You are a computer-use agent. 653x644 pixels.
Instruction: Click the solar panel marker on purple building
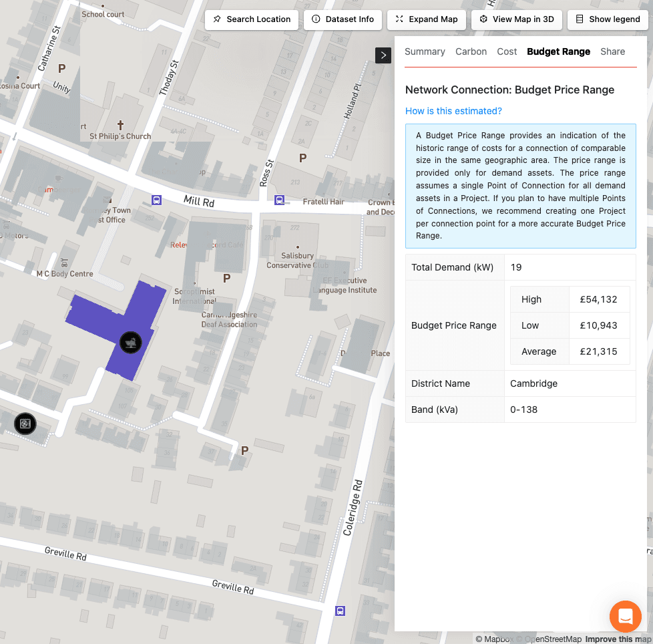coord(131,342)
